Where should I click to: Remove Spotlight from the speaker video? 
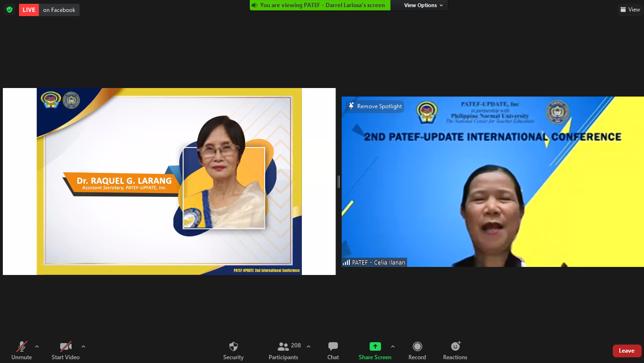pos(375,106)
